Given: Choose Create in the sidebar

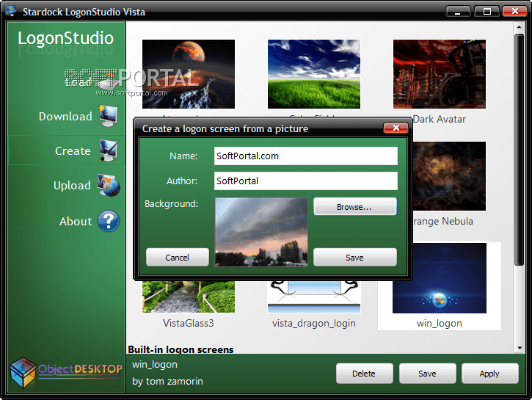Looking at the screenshot, I should [73, 151].
